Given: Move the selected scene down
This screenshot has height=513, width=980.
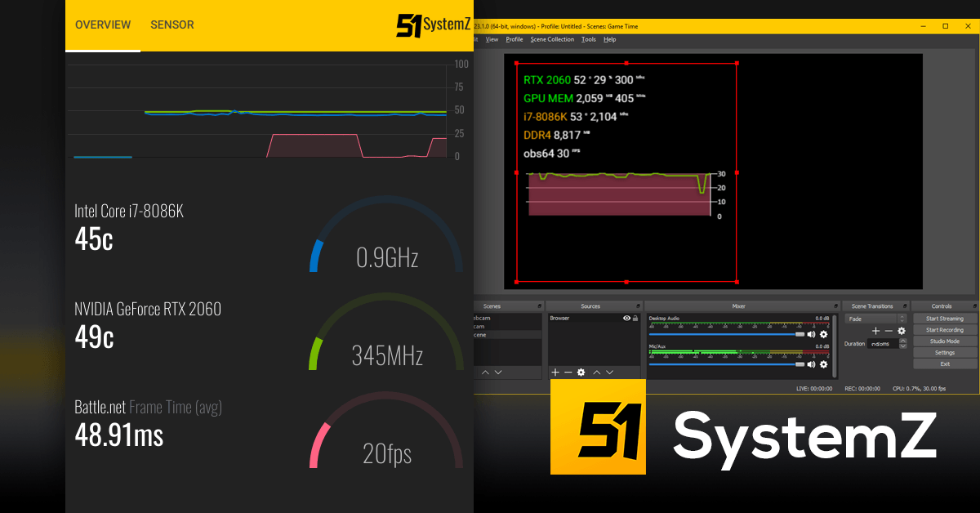Looking at the screenshot, I should click(x=498, y=372).
